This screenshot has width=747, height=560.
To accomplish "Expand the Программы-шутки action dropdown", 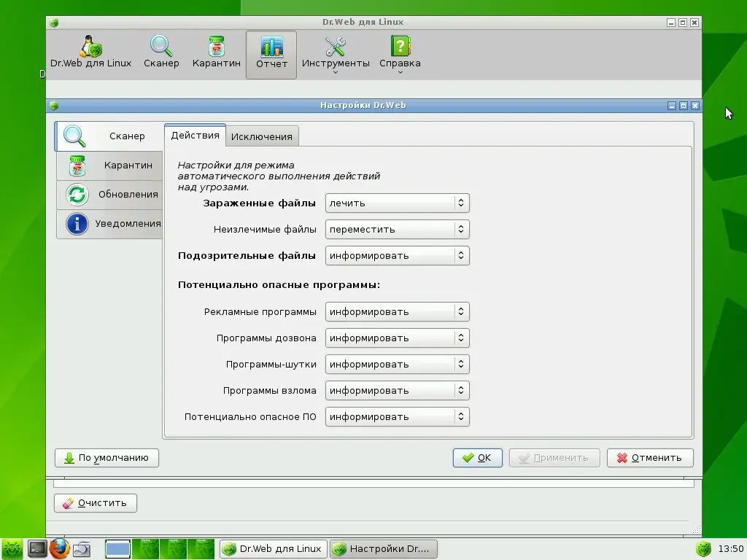I will click(x=397, y=364).
